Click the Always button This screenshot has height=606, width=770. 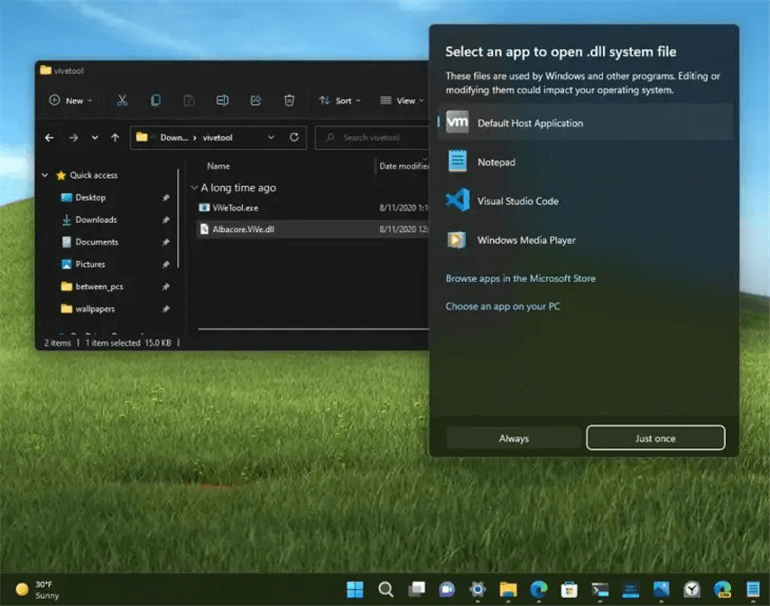click(514, 438)
